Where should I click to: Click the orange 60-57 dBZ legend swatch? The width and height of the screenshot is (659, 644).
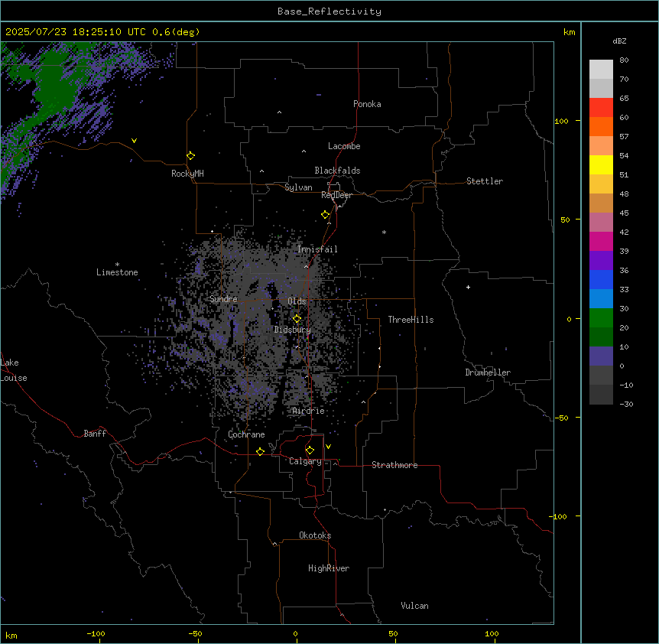601,126
